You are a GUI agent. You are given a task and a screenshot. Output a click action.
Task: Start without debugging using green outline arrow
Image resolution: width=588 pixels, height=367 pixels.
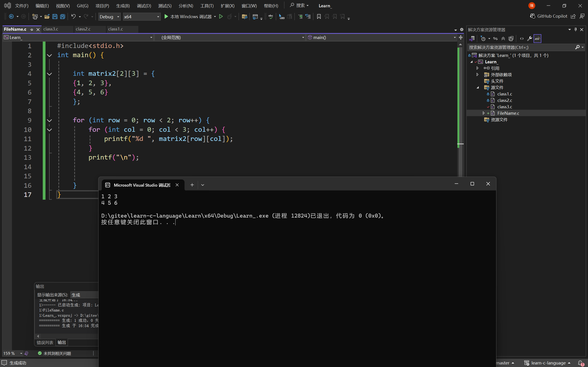tap(221, 17)
